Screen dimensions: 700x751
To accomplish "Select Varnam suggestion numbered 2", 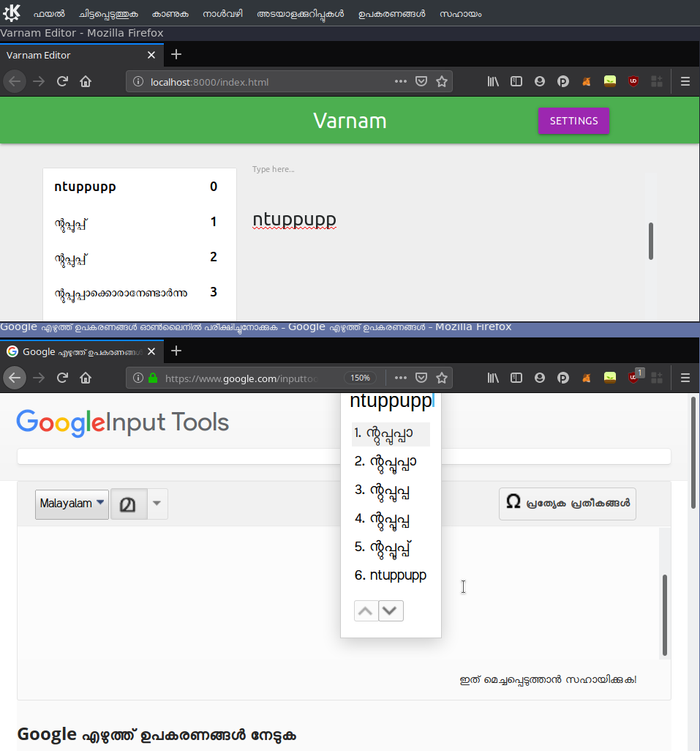I will coord(140,257).
